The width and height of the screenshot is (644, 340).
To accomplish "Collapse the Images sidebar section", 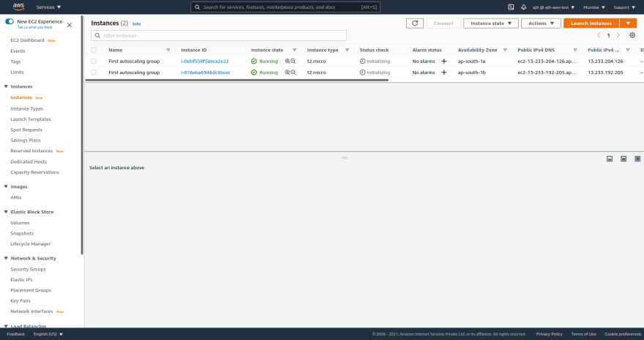I will tap(6, 186).
